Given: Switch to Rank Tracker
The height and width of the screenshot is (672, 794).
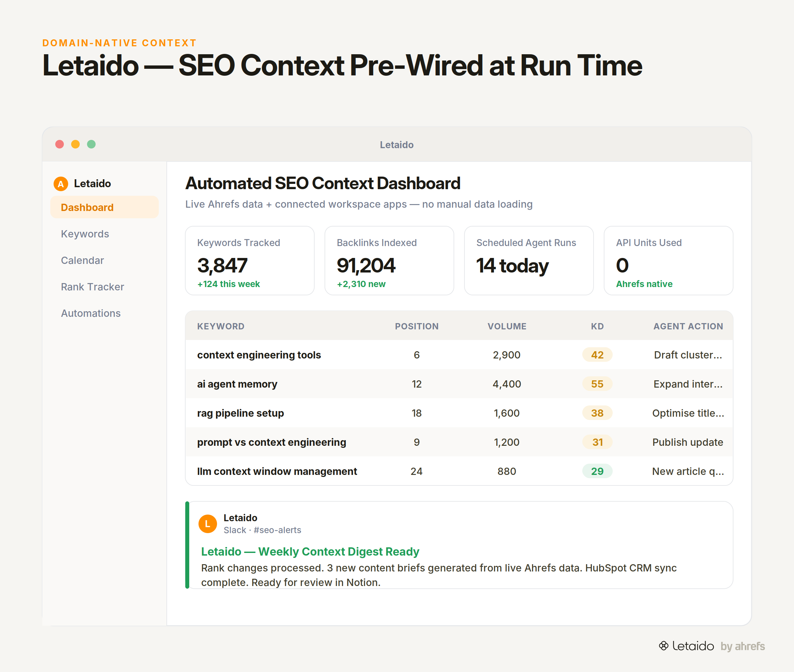Looking at the screenshot, I should click(93, 287).
